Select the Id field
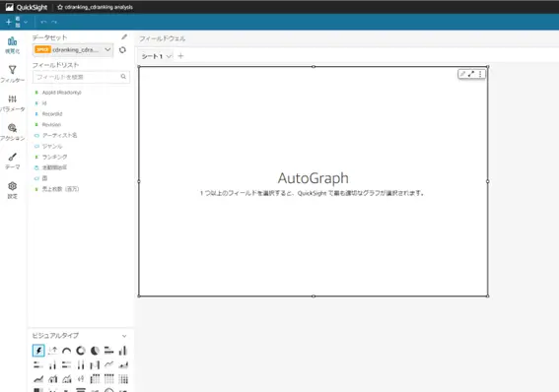559x392 pixels. pos(40,102)
